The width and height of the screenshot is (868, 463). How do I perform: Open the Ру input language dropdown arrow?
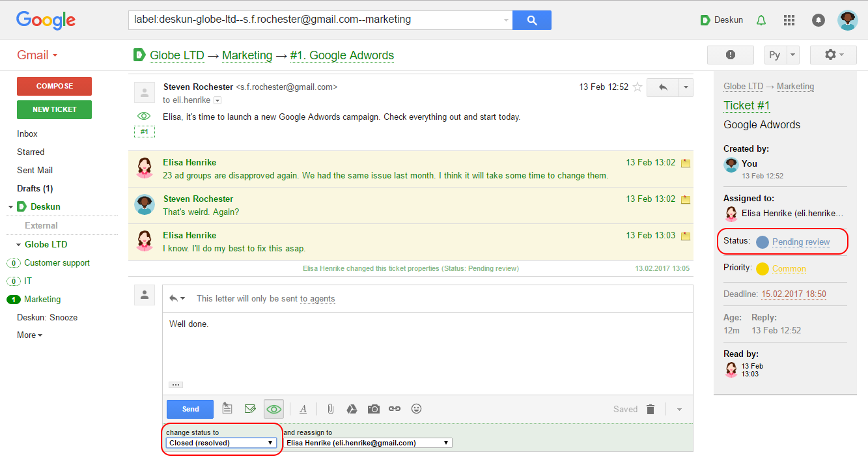click(792, 55)
